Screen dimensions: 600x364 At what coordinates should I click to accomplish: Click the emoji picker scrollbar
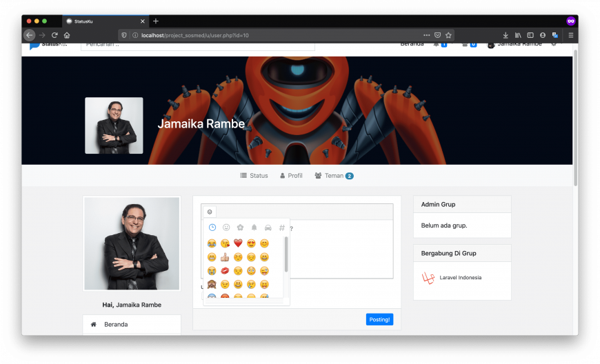click(x=286, y=254)
